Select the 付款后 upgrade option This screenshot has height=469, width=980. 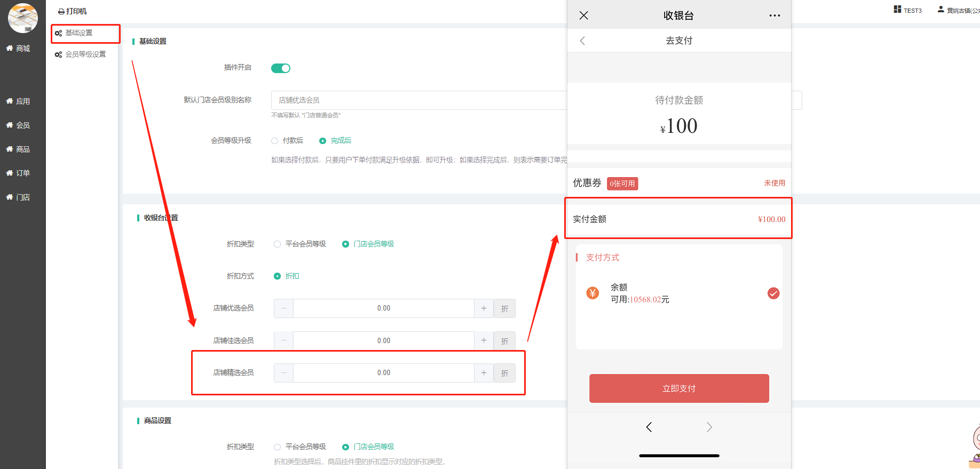(275, 141)
